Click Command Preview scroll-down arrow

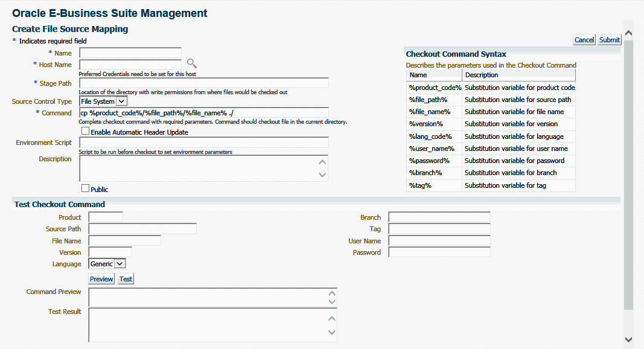pyautogui.click(x=332, y=302)
